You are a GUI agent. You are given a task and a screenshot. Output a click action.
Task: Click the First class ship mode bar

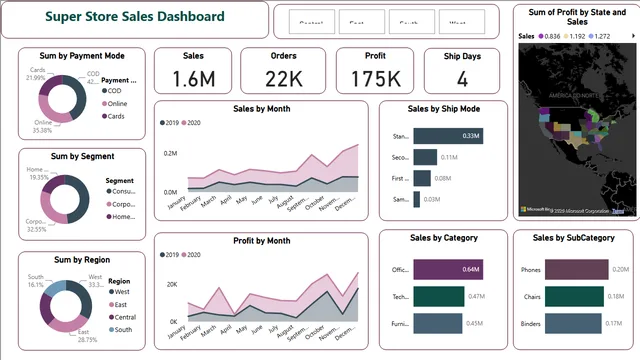coord(422,178)
